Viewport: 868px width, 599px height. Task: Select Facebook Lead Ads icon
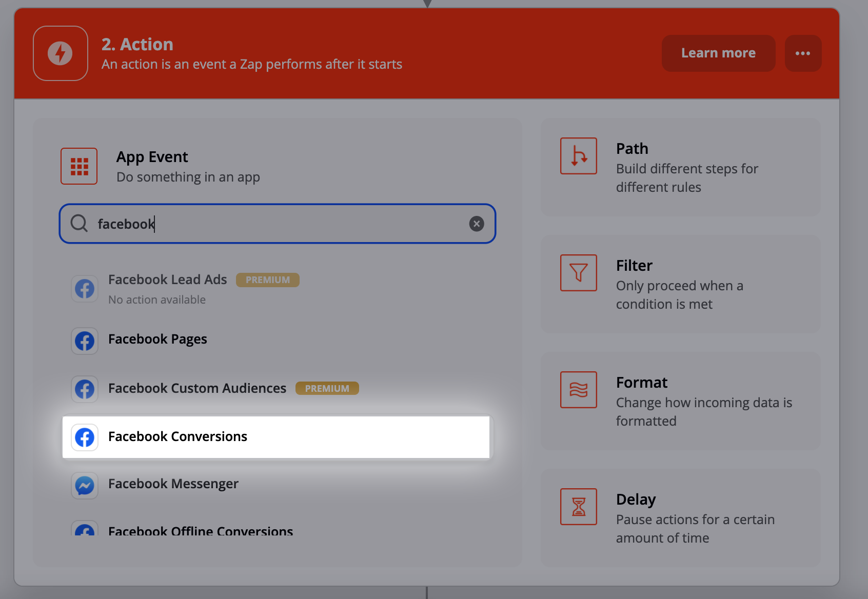[x=85, y=289]
